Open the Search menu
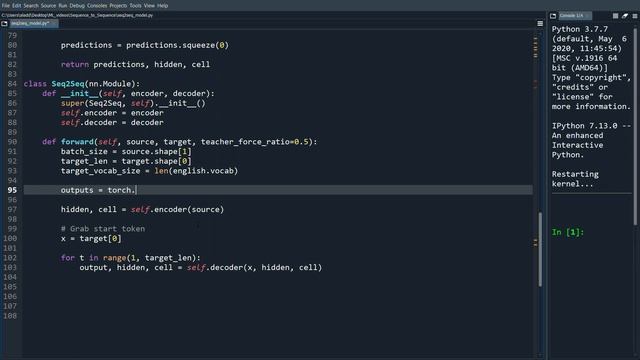The image size is (640, 360). [31, 6]
